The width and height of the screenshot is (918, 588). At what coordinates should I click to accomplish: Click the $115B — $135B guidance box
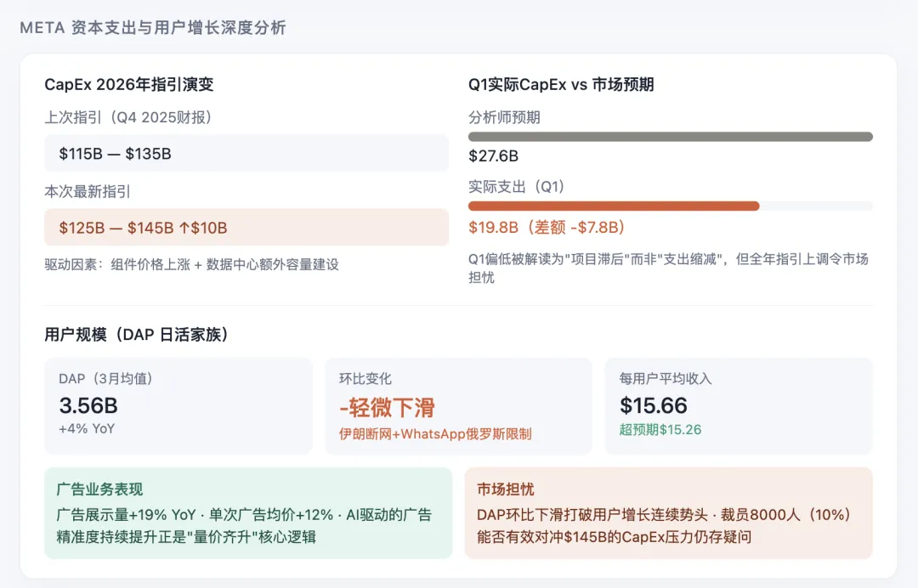click(x=246, y=154)
